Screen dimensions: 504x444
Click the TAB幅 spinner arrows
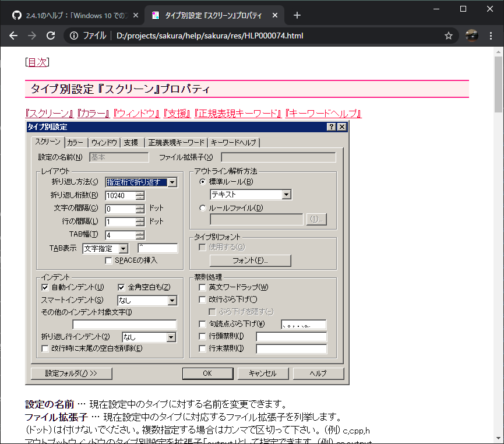[140, 235]
